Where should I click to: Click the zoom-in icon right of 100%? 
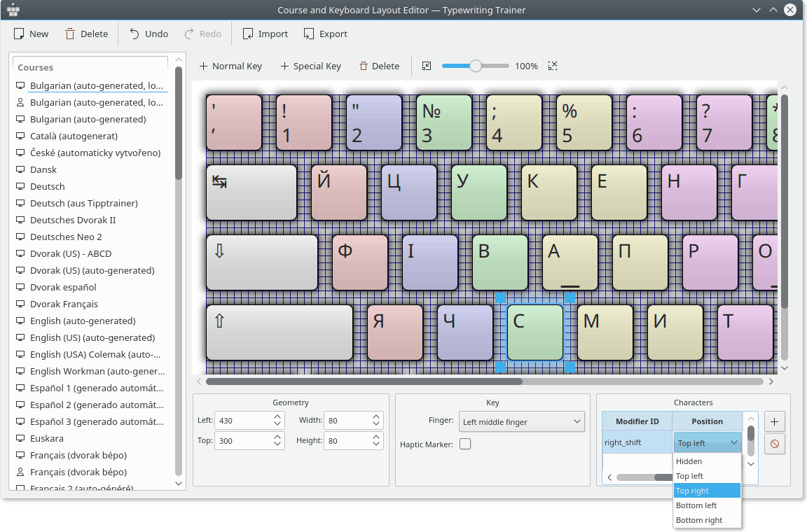pos(553,66)
